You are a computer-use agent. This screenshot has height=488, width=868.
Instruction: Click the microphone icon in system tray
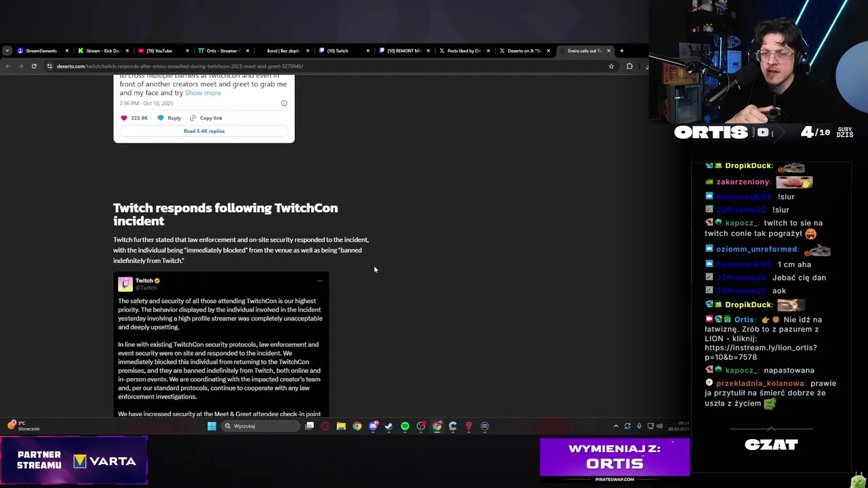[x=639, y=426]
